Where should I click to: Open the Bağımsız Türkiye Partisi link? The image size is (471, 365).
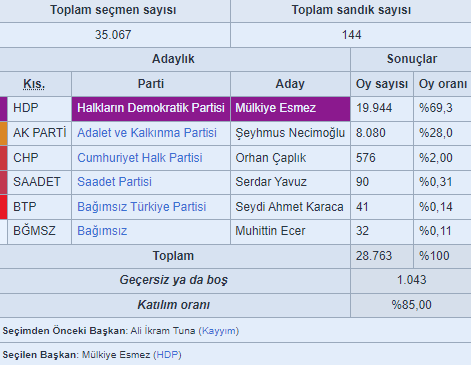tap(142, 207)
